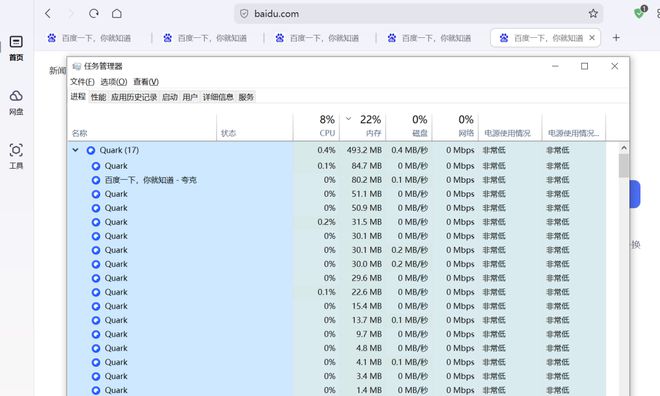Go back with the browser back arrow
Screen dimensions: 660x396
pos(48,13)
